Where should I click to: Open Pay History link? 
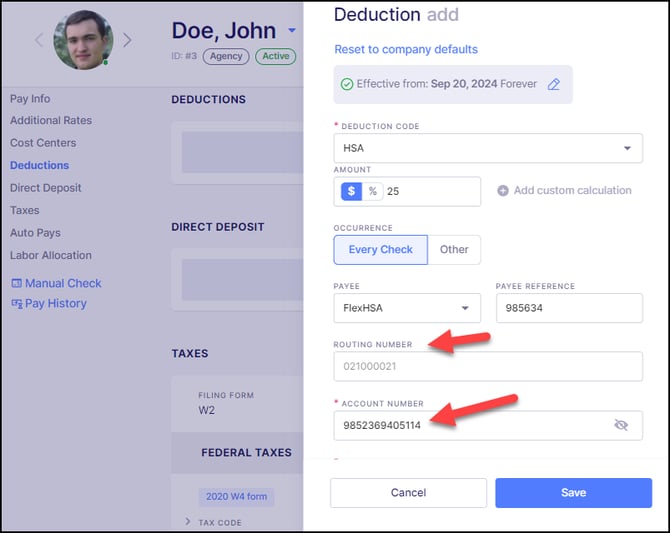point(56,303)
